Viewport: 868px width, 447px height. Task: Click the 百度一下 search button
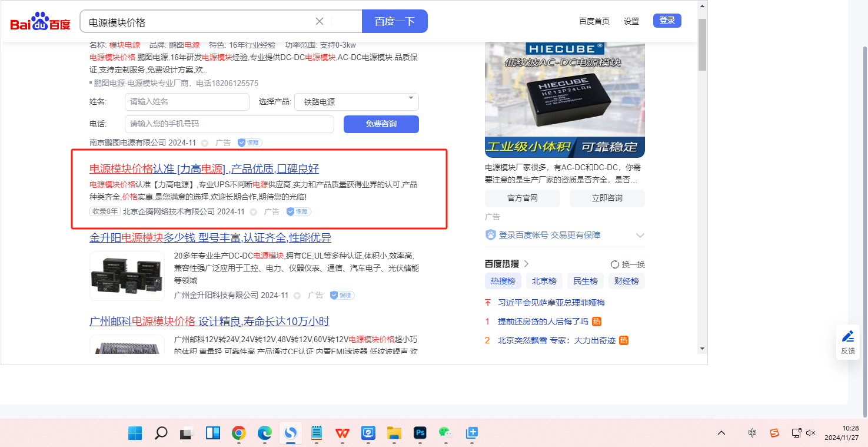coord(395,21)
